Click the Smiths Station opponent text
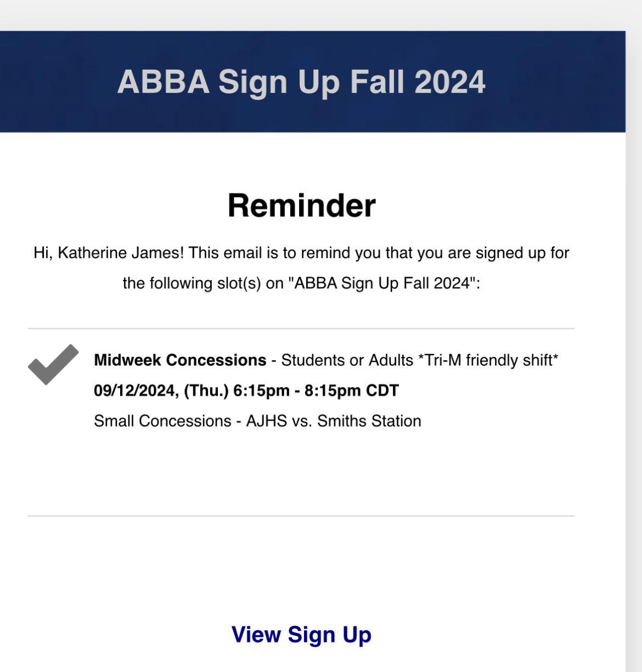 click(369, 421)
